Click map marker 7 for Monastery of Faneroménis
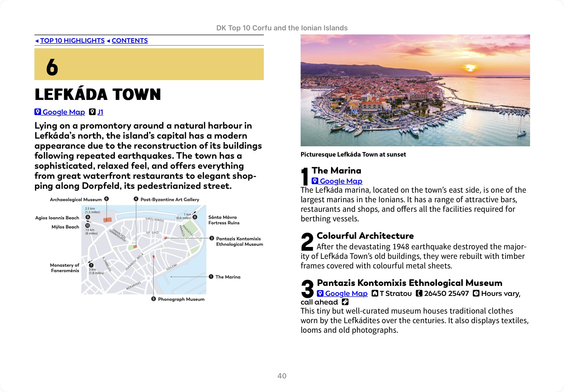This screenshot has height=392, width=564. pos(91,265)
